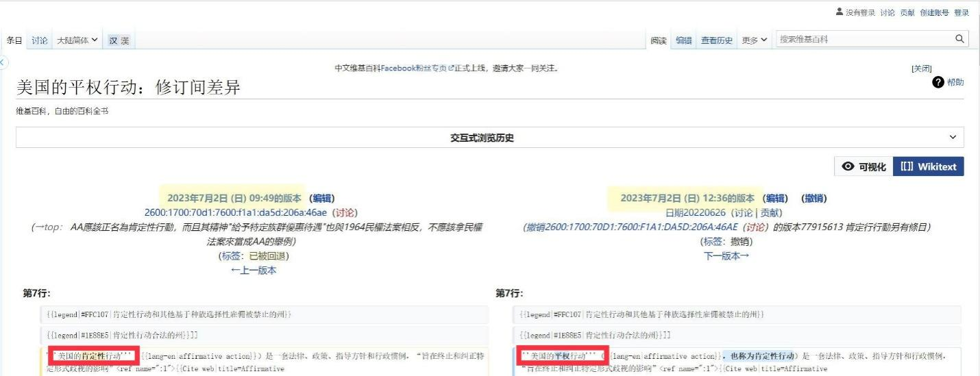Screen dimensions: 980x376
Task: Open the 讨论 tab next to 条目
Action: click(x=40, y=40)
